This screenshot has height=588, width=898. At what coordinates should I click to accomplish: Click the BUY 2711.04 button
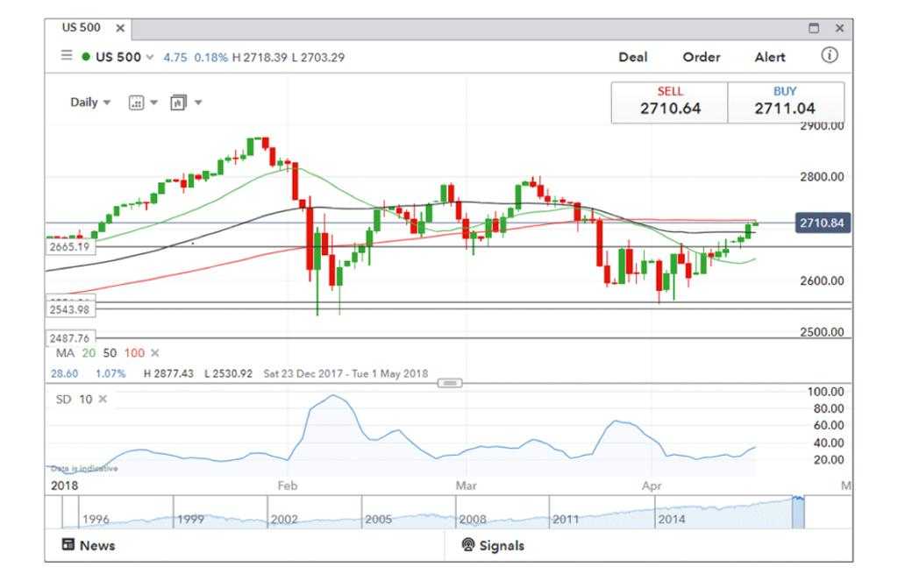click(786, 103)
